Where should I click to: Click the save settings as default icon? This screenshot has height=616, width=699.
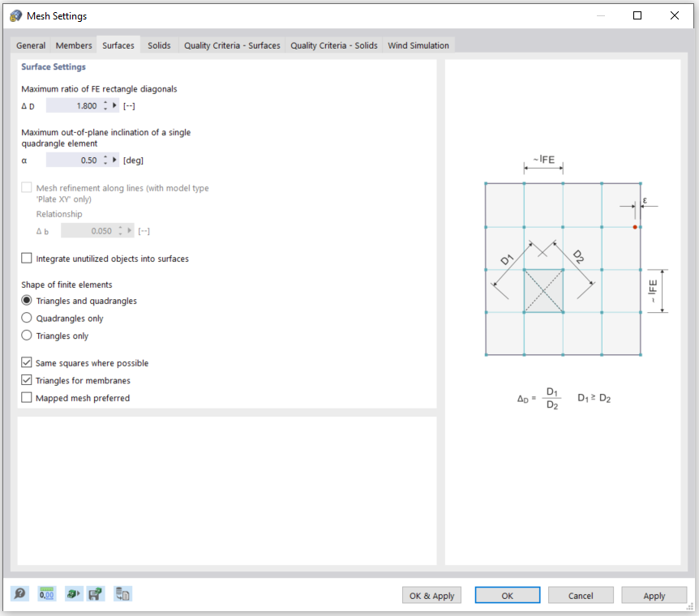(x=95, y=594)
